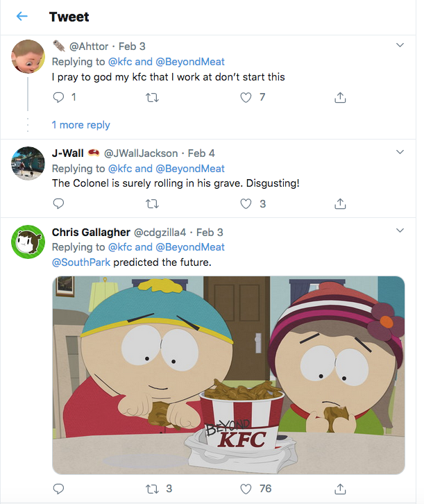Reply to Chris Gallagher's tweet

tap(58, 489)
